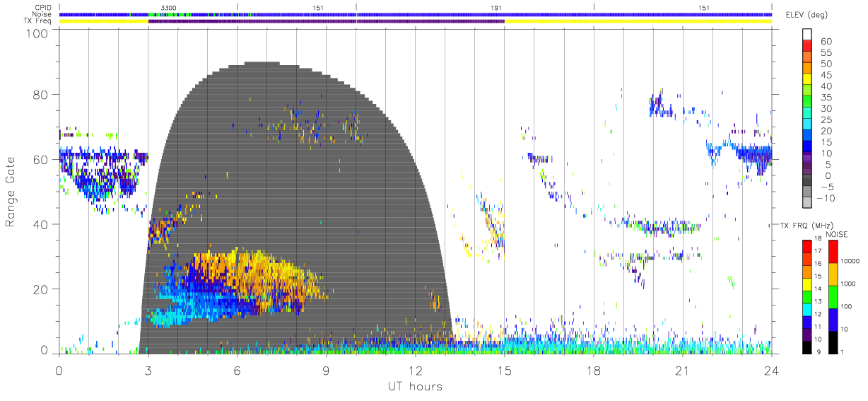Click the red 55–60 degree ELEV colorbar segment

tap(807, 46)
